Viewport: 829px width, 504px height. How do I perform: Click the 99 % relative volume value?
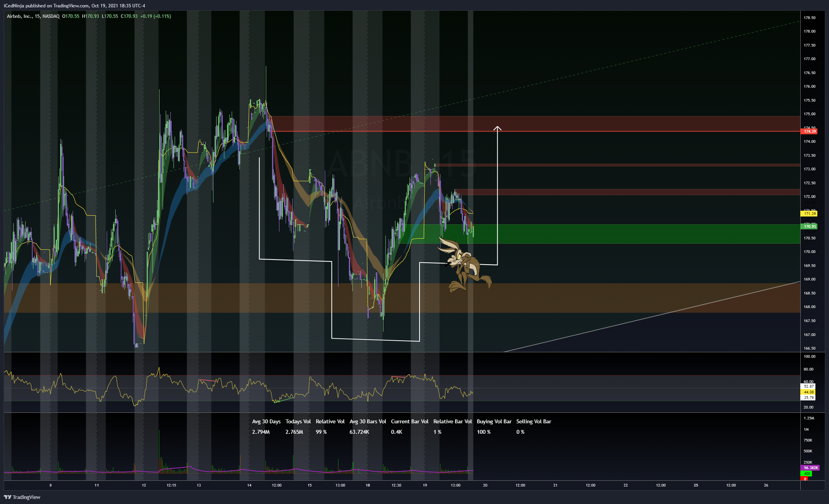point(321,432)
